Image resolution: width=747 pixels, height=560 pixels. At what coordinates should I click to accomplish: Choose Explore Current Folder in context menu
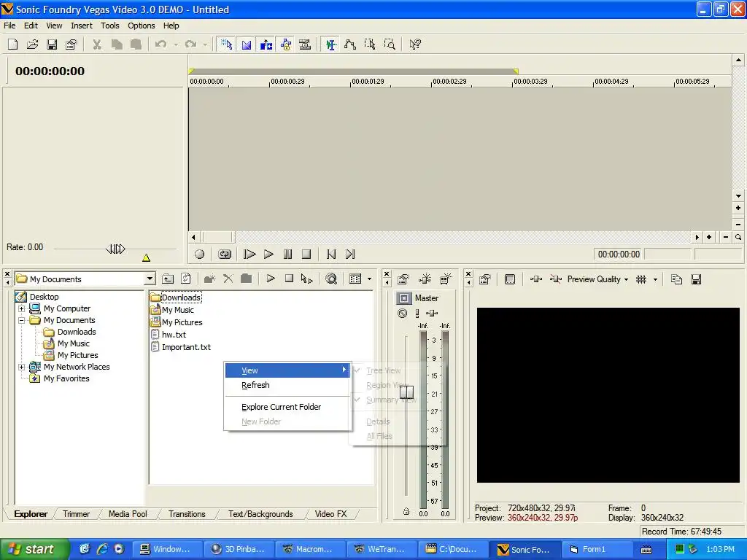point(287,407)
